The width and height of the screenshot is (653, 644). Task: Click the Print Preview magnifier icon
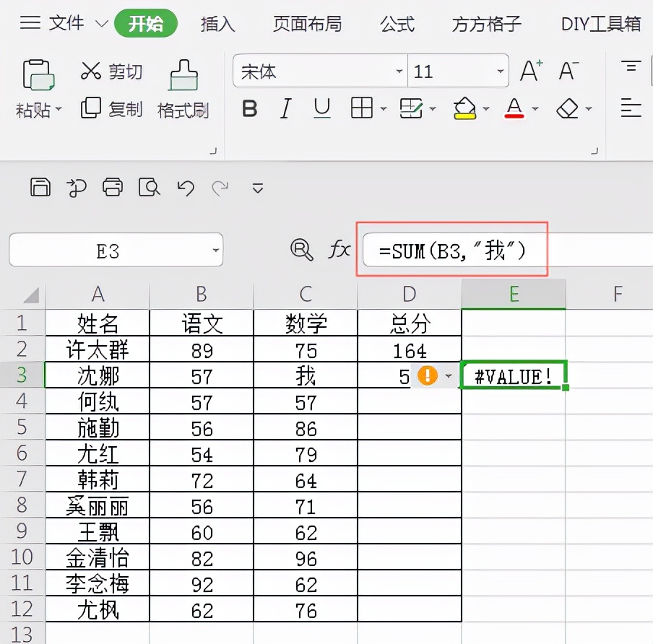pyautogui.click(x=149, y=187)
